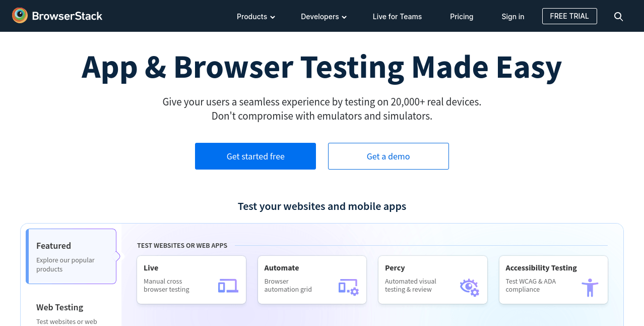644x326 pixels.
Task: Open the Percy product card title
Action: click(x=395, y=268)
